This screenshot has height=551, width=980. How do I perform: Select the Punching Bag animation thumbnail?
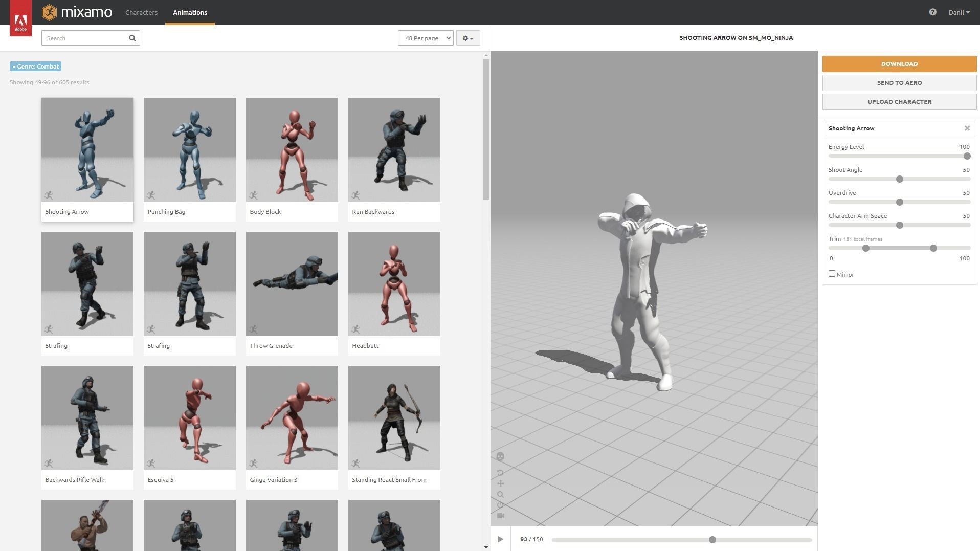(190, 150)
